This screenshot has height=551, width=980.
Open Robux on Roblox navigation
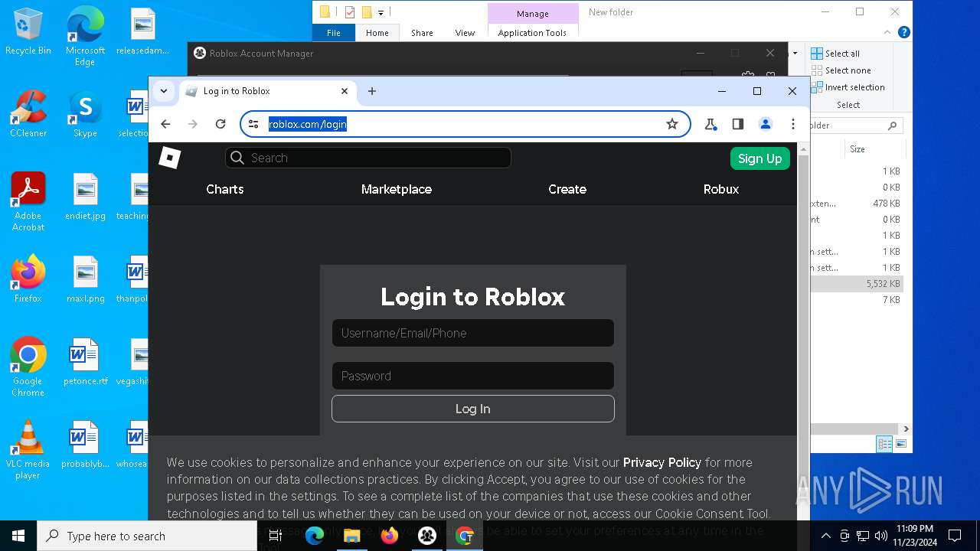pyautogui.click(x=721, y=189)
